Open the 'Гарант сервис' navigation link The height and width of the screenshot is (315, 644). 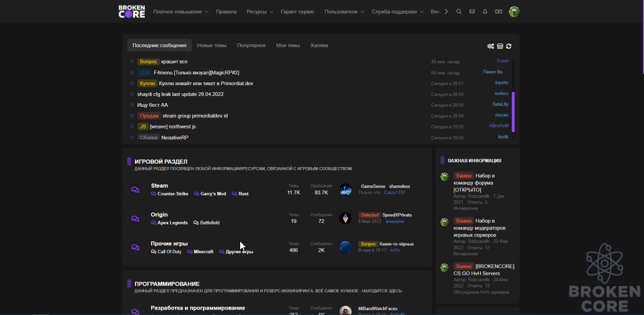click(x=298, y=11)
